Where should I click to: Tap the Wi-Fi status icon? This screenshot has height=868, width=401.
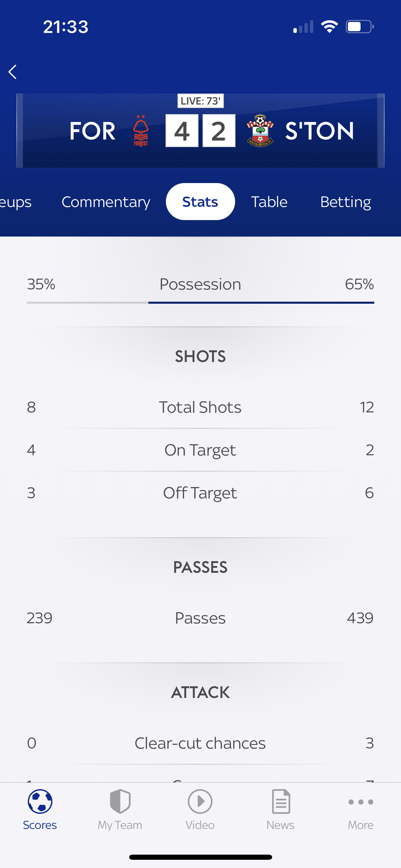(x=329, y=27)
